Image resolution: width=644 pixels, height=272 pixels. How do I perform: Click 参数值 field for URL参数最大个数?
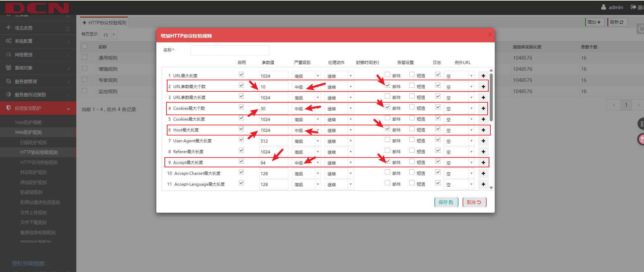point(274,87)
